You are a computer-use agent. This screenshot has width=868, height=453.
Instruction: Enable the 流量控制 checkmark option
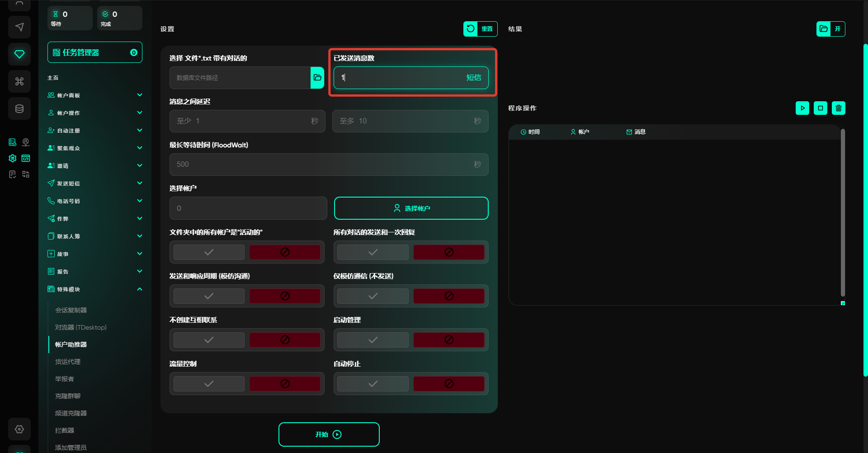pyautogui.click(x=209, y=384)
